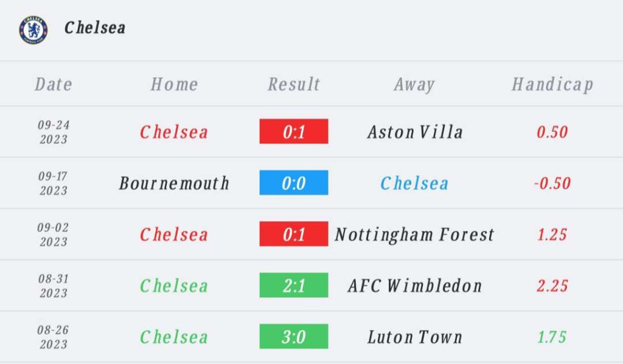The height and width of the screenshot is (364, 623).
Task: Open the blue 0:0 Bournemouth result
Action: click(294, 183)
